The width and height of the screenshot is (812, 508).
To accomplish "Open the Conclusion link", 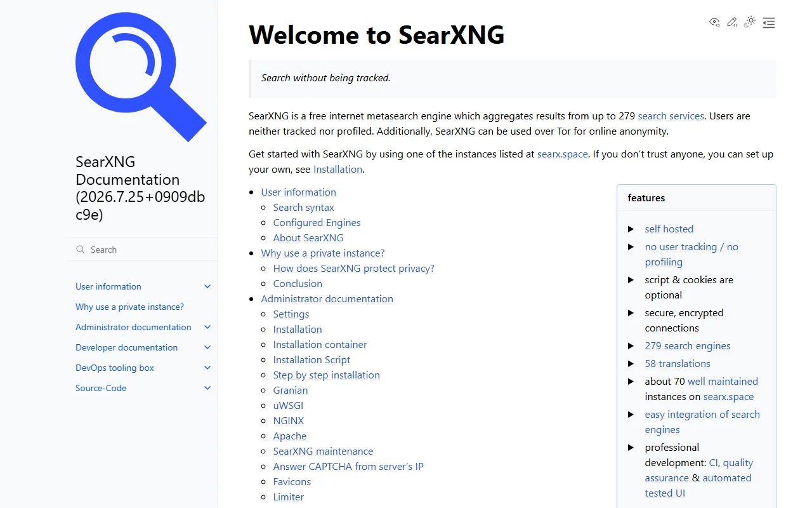I will (298, 283).
